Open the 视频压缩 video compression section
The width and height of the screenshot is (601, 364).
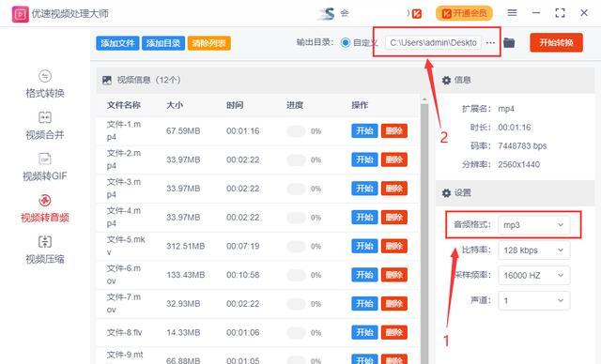point(45,250)
